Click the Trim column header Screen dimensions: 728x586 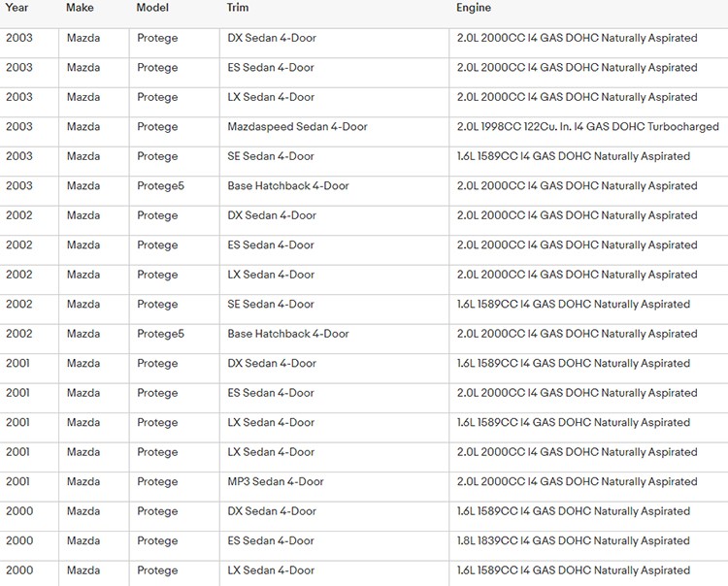[238, 8]
